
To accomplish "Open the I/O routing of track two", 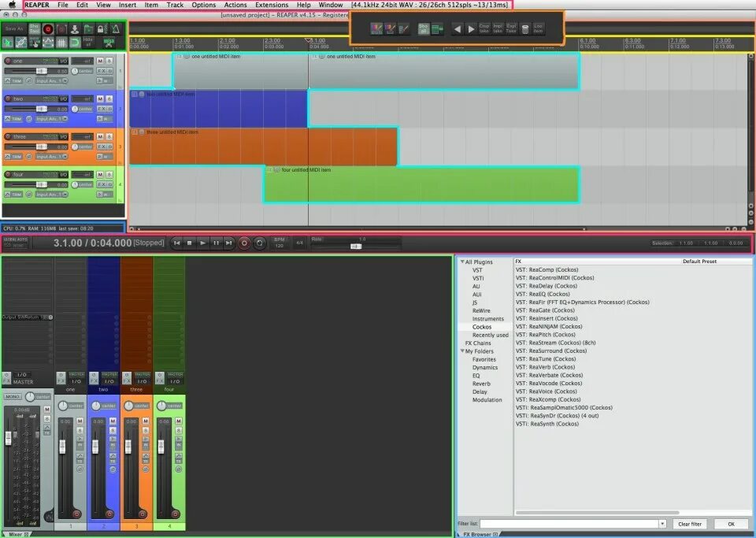I will (63, 98).
